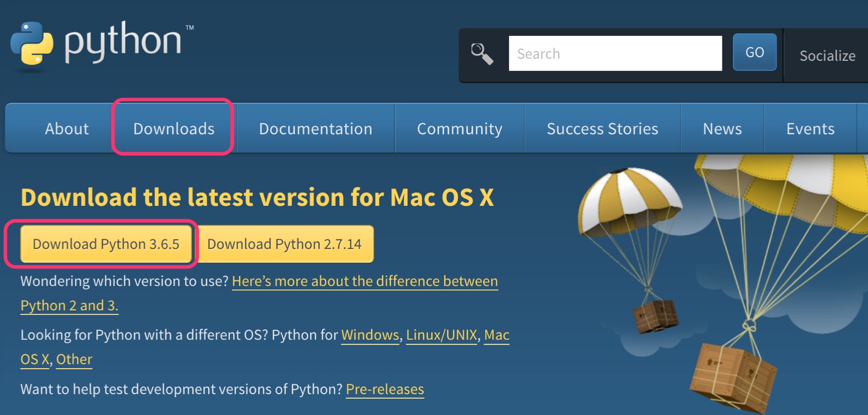Open the Python 2 and 3 difference link
This screenshot has height=415, width=868.
coord(364,281)
